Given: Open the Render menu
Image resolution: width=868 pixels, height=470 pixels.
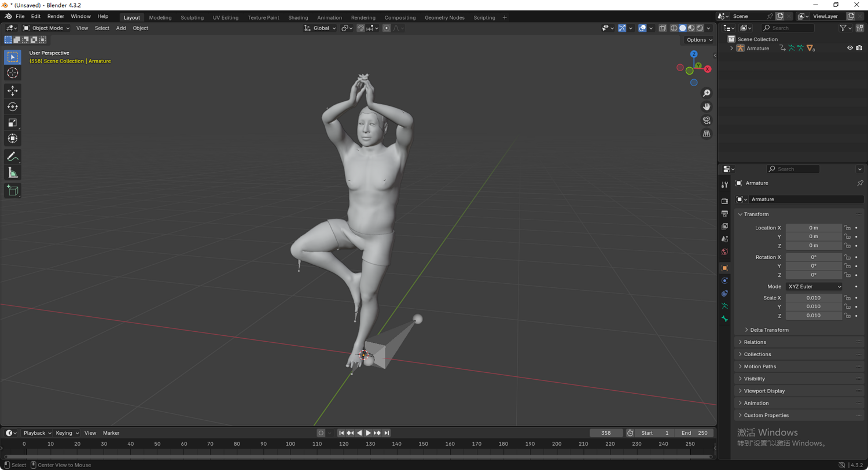Looking at the screenshot, I should coord(56,16).
